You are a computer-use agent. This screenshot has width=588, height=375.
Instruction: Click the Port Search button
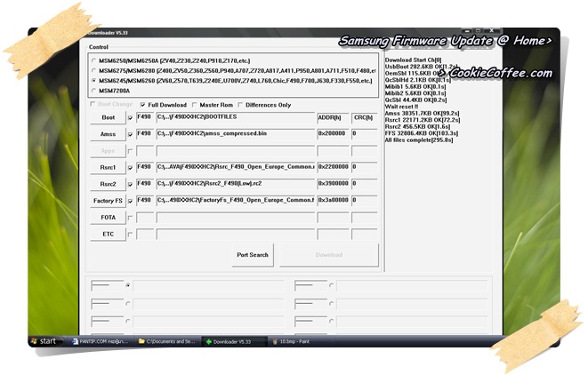[x=253, y=255]
